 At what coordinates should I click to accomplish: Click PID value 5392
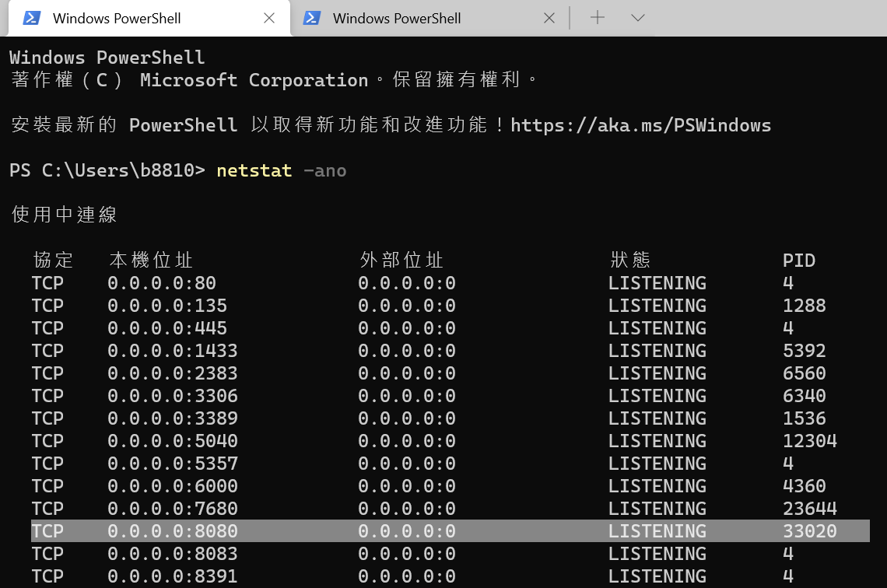[x=804, y=351]
